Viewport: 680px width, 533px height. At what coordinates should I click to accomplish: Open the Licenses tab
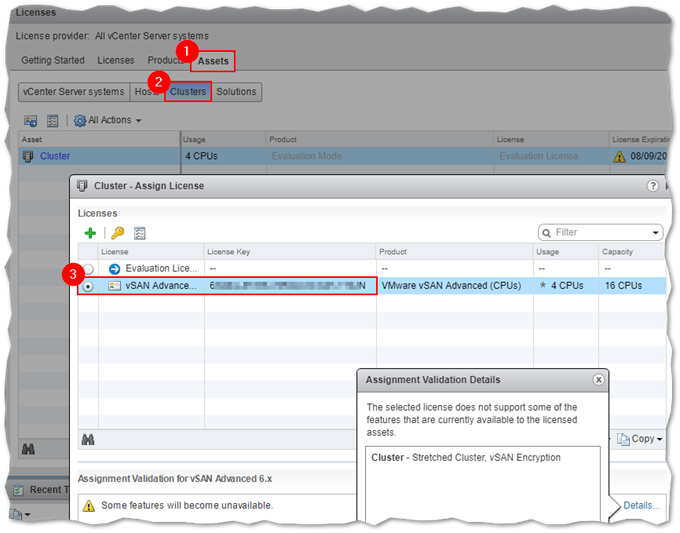point(115,60)
